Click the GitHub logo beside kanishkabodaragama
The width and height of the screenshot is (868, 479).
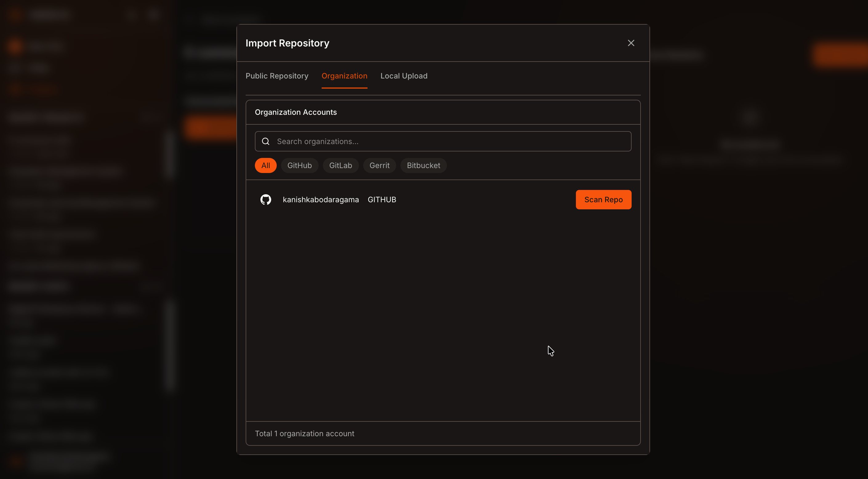pos(266,199)
